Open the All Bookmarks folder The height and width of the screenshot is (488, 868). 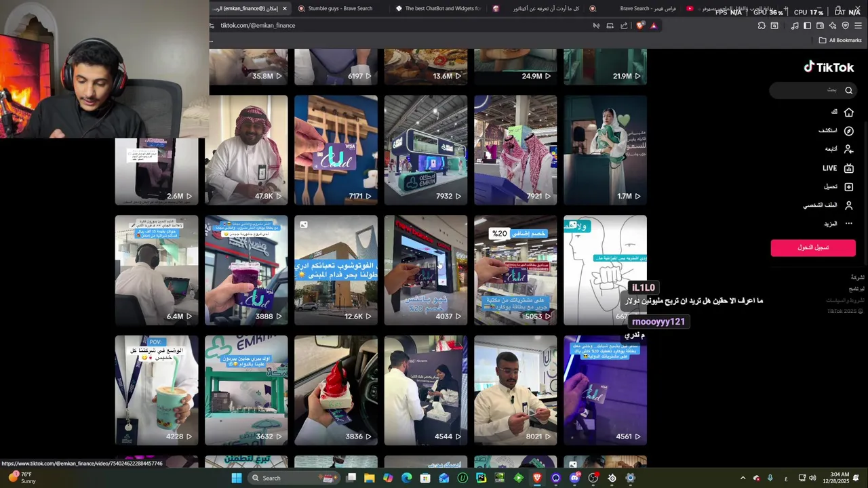(840, 40)
